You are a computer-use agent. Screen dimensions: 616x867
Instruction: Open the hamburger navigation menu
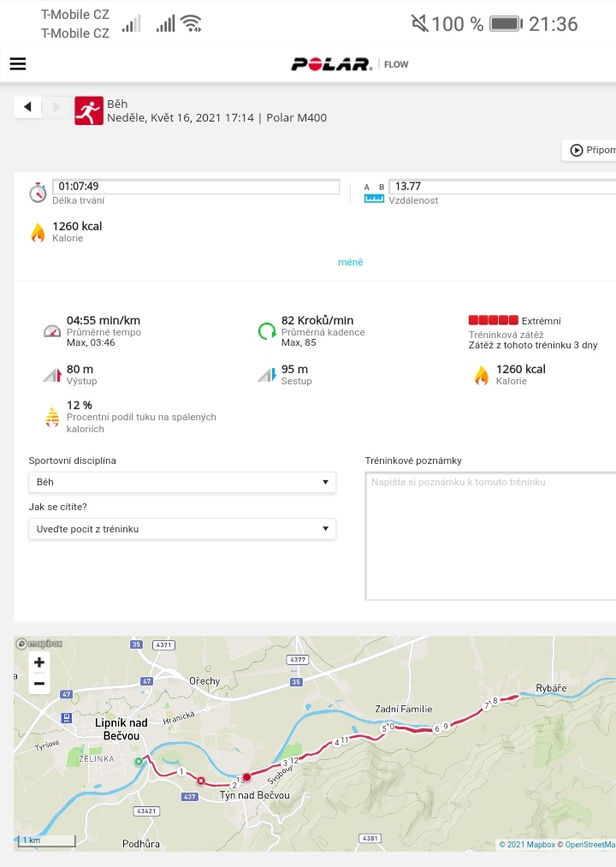(x=18, y=63)
